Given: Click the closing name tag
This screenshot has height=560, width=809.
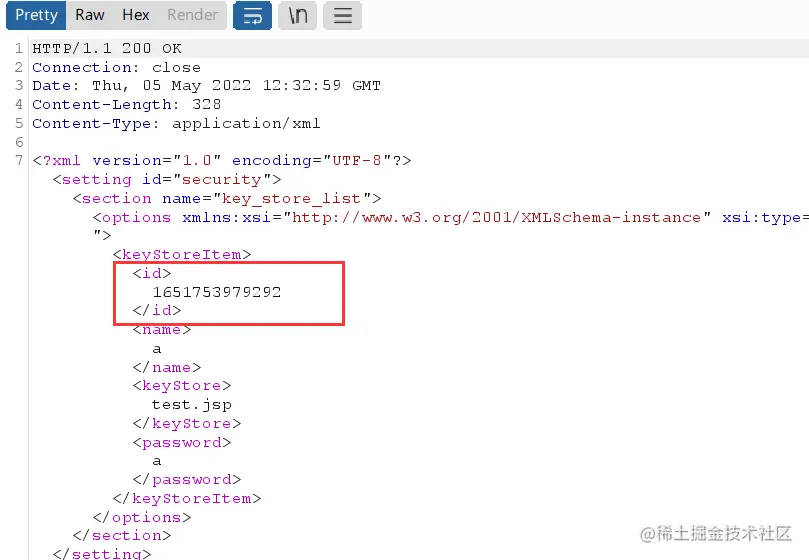Looking at the screenshot, I should click(x=167, y=367).
